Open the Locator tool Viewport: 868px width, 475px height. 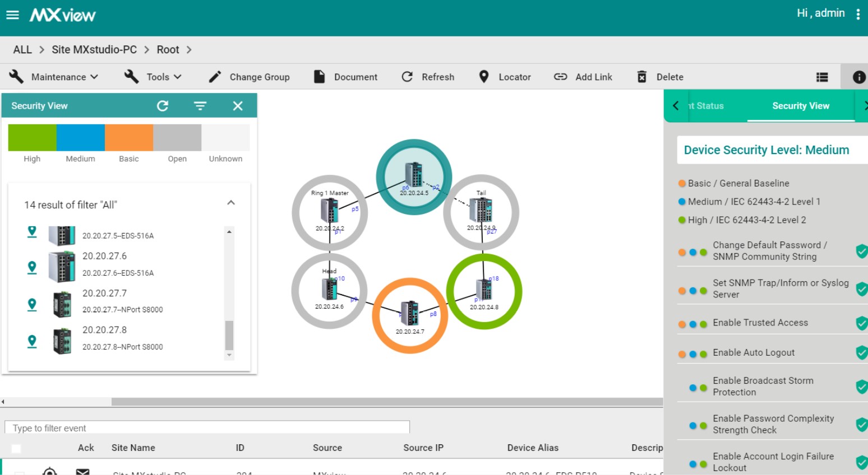tap(505, 77)
